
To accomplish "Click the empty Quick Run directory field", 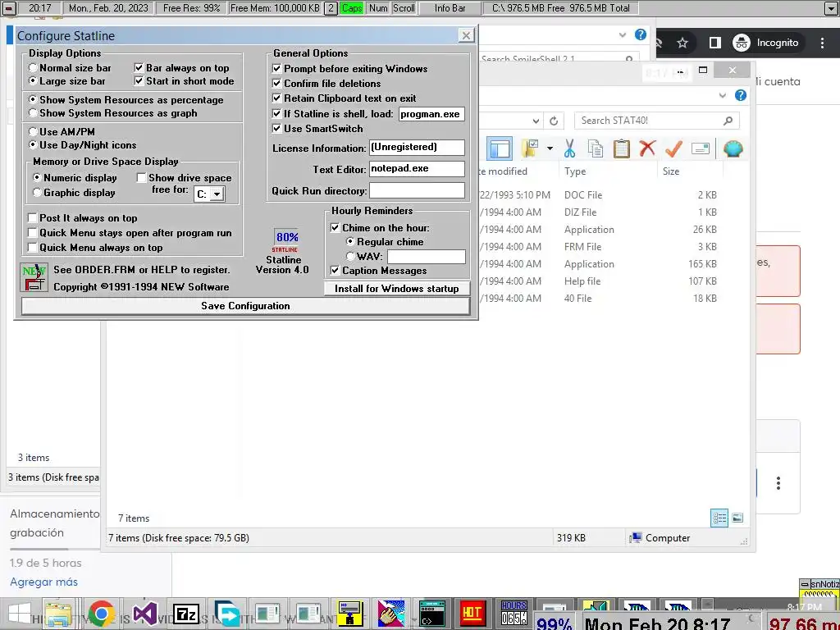I will pos(417,190).
